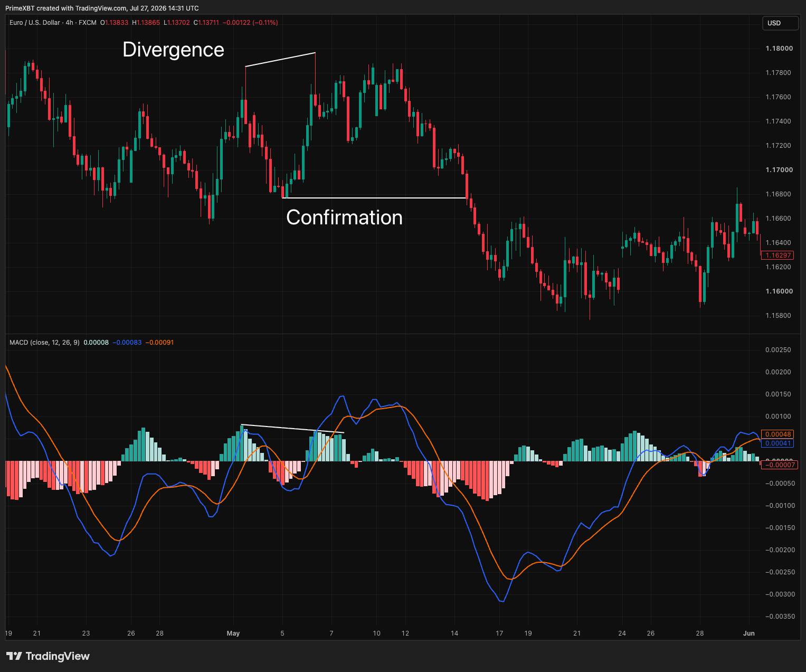Click the 0.00200 MACD axis label

[779, 372]
